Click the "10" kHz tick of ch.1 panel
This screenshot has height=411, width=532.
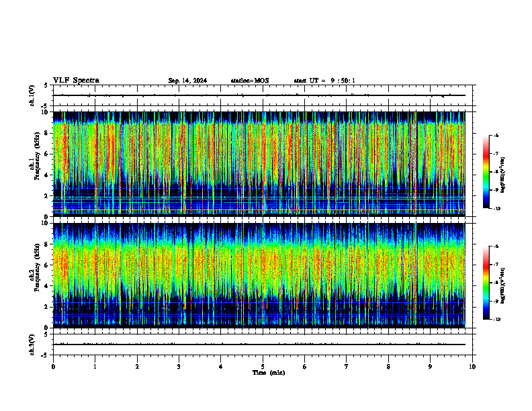46,112
